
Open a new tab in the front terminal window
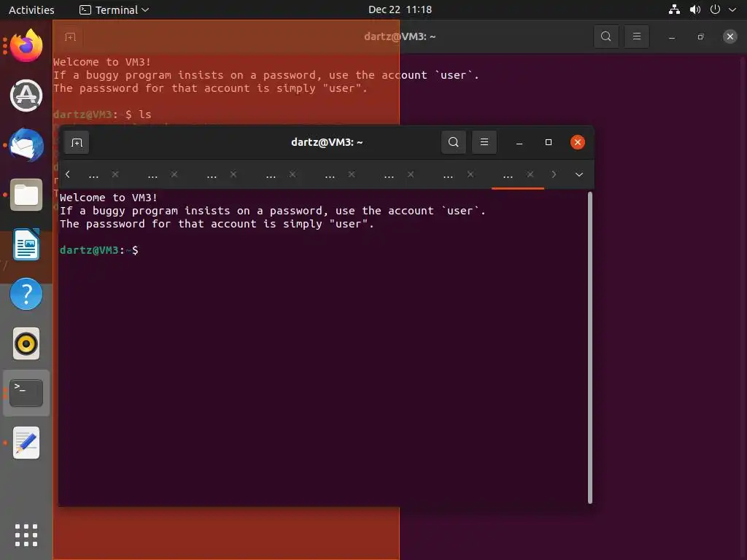(77, 142)
